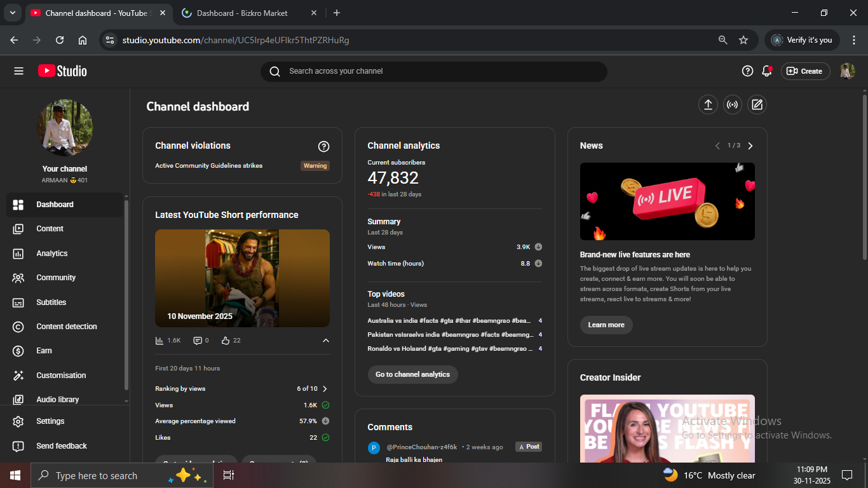Expand Ranking by views chevron

point(325,389)
